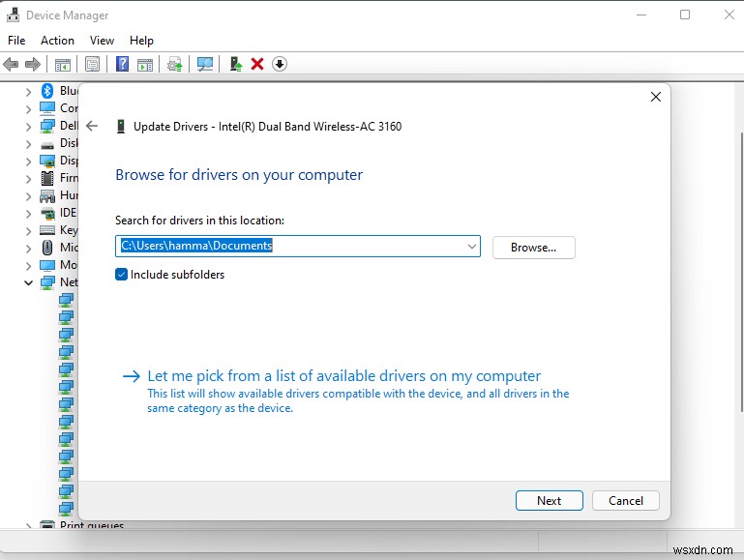The height and width of the screenshot is (560, 744).
Task: Select the Human Interface Devices icon
Action: 47,195
